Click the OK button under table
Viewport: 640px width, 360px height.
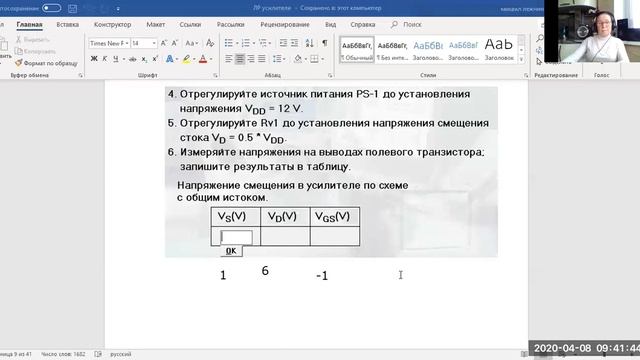tap(231, 251)
